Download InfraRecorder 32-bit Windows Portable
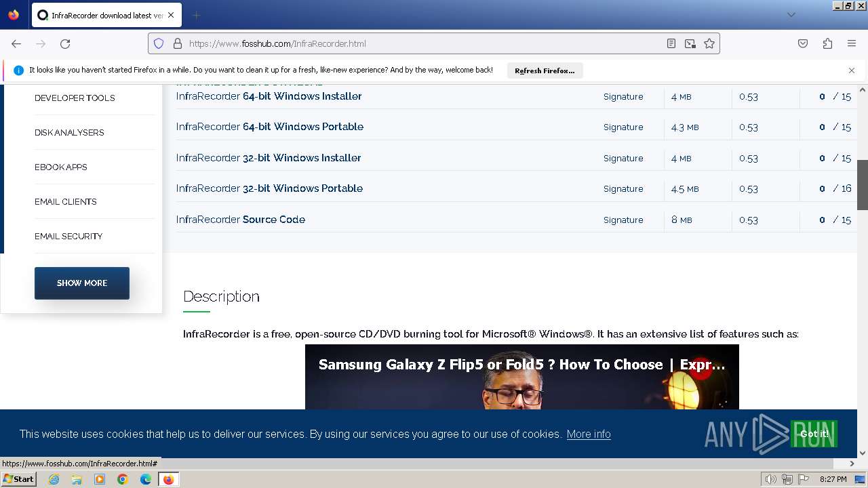Viewport: 868px width, 488px height. 269,188
